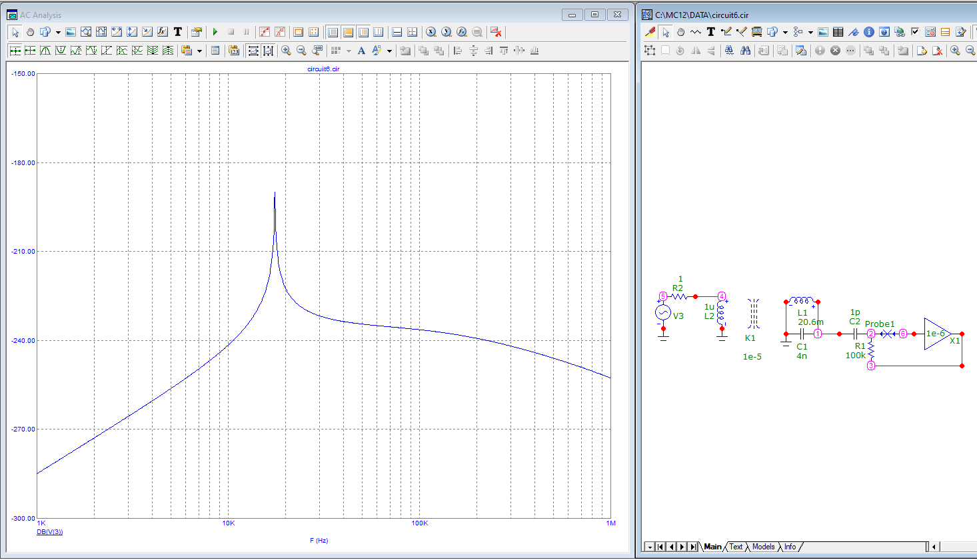The height and width of the screenshot is (560, 977).
Task: Click the blue info icon in schematic toolbar
Action: [x=868, y=31]
